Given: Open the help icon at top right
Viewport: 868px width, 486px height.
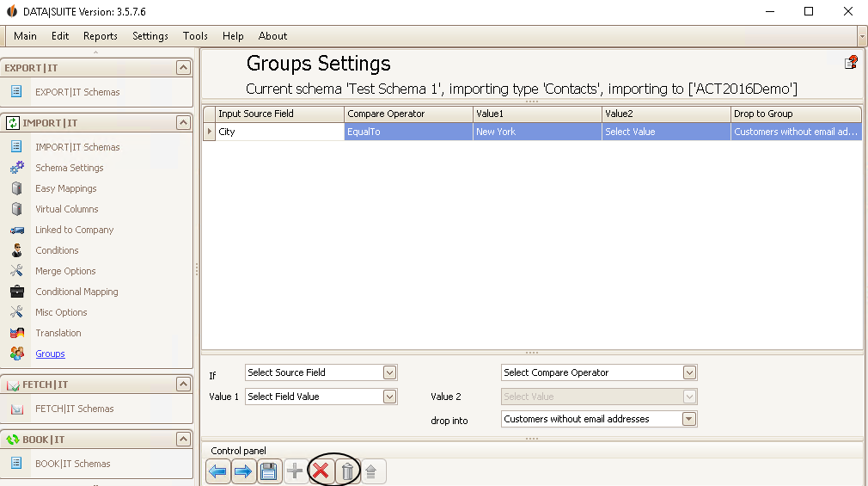Looking at the screenshot, I should pos(851,63).
